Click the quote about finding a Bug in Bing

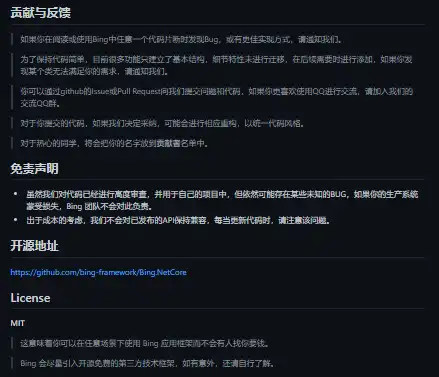click(x=181, y=40)
